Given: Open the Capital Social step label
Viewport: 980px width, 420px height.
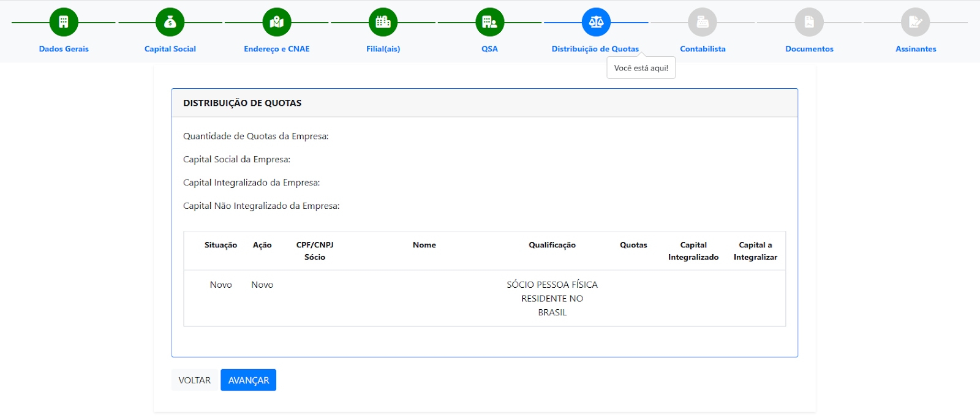Looking at the screenshot, I should coord(170,49).
